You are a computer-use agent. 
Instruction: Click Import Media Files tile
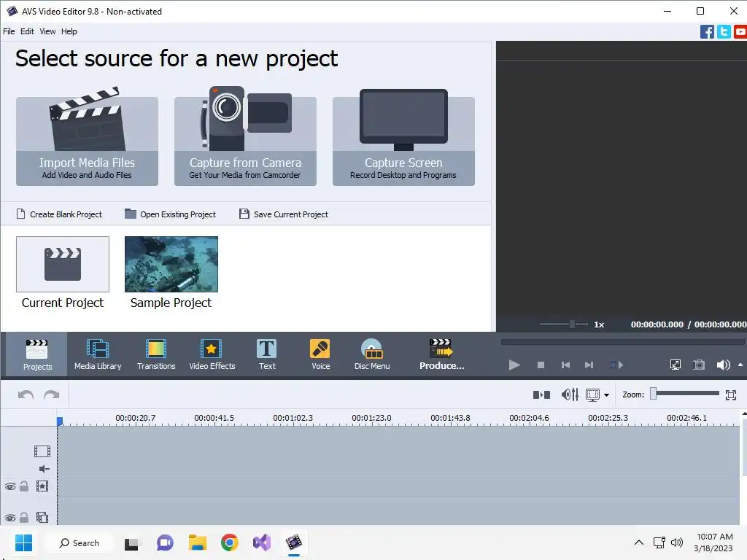click(x=88, y=141)
